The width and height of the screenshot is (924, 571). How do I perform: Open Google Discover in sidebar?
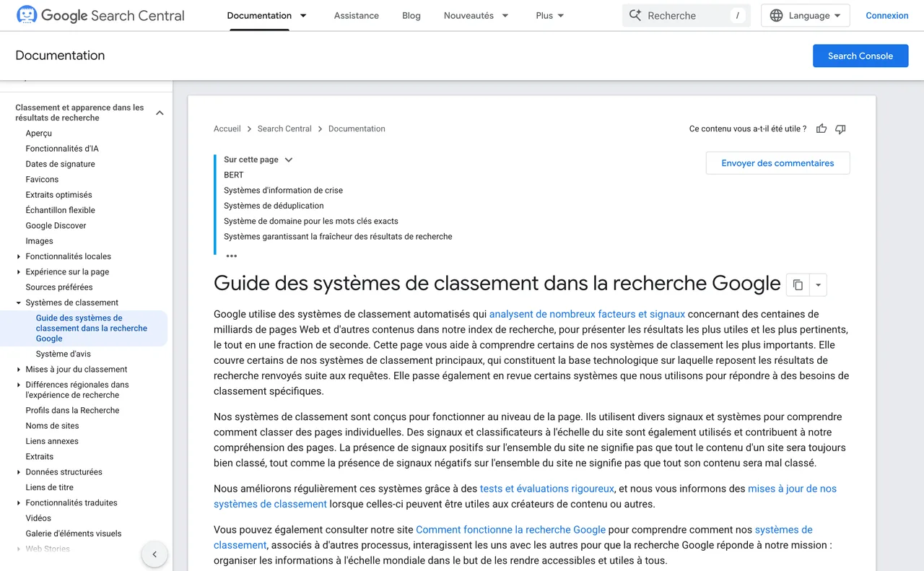click(56, 225)
